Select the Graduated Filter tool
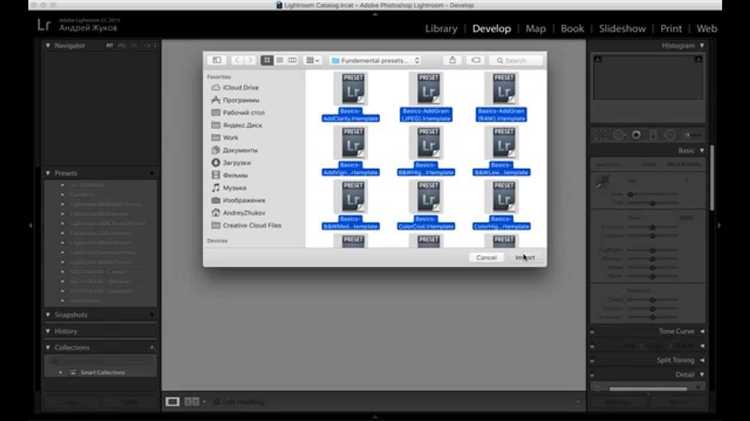 coord(653,135)
